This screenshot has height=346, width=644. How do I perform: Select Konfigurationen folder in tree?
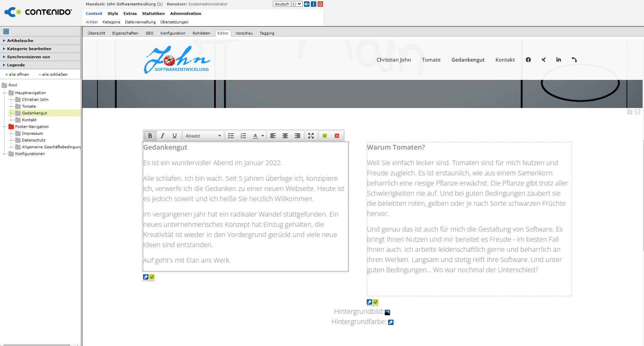(x=30, y=154)
